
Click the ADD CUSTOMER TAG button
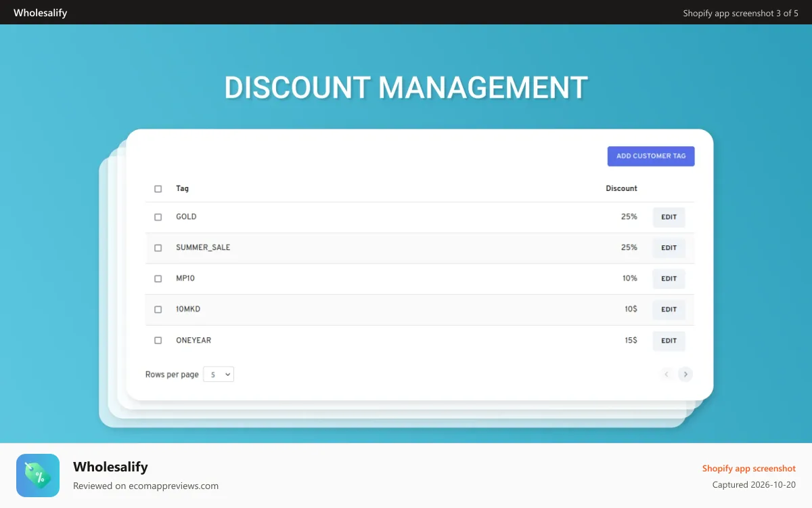coord(651,156)
